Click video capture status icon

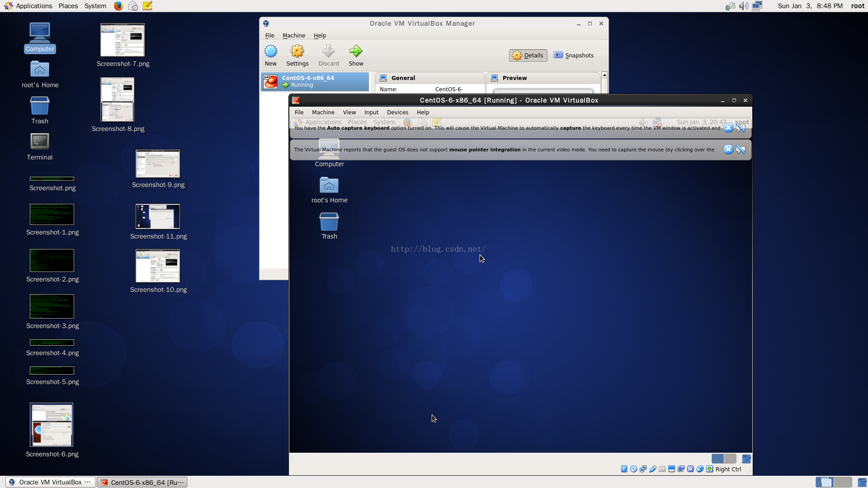click(681, 469)
